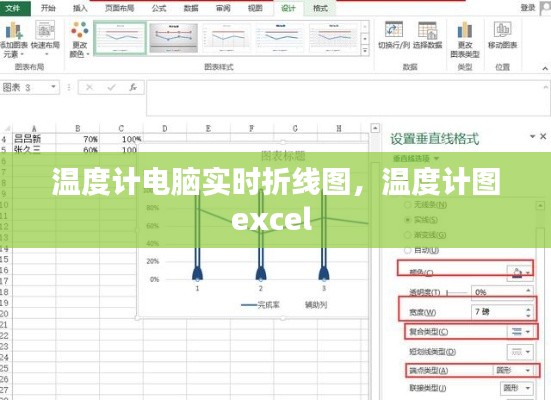Click row header 22
The width and height of the screenshot is (551, 400).
point(4,336)
